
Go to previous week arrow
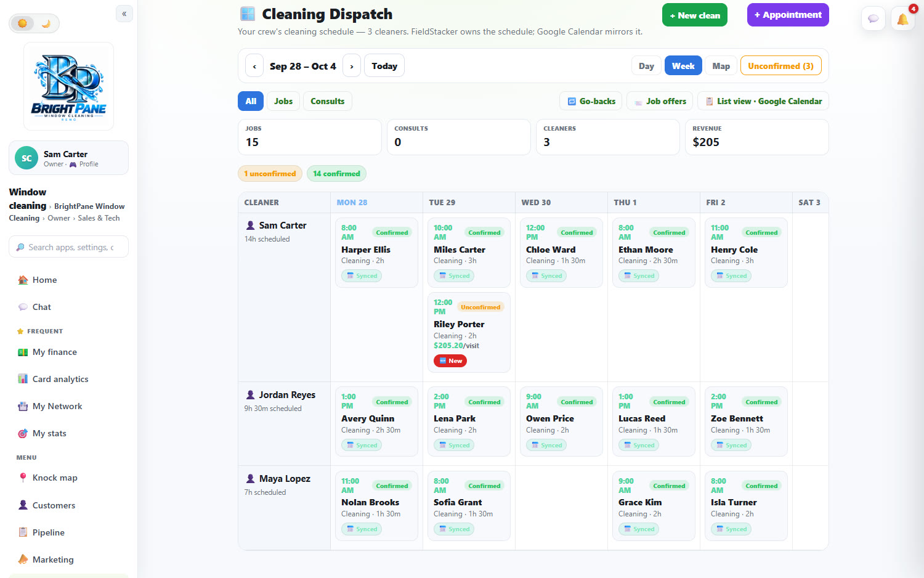click(254, 66)
